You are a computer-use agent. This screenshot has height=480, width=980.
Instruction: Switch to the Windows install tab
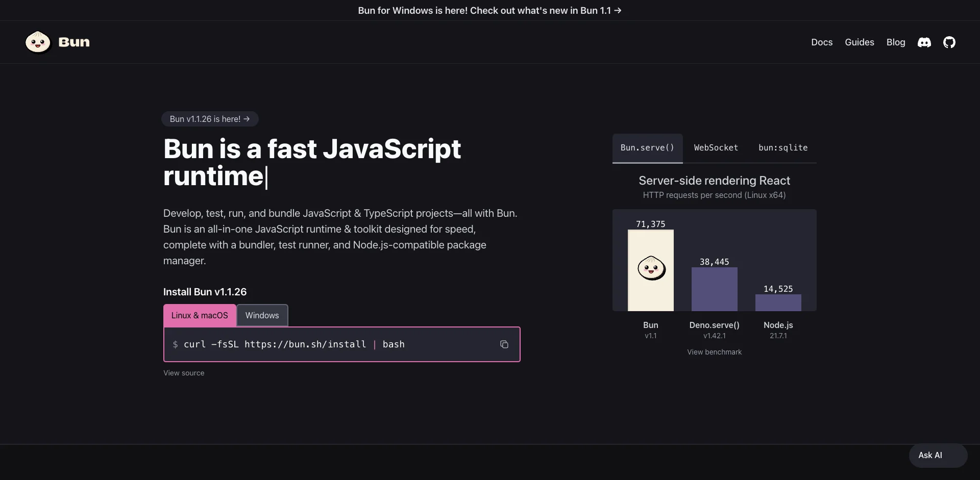262,315
